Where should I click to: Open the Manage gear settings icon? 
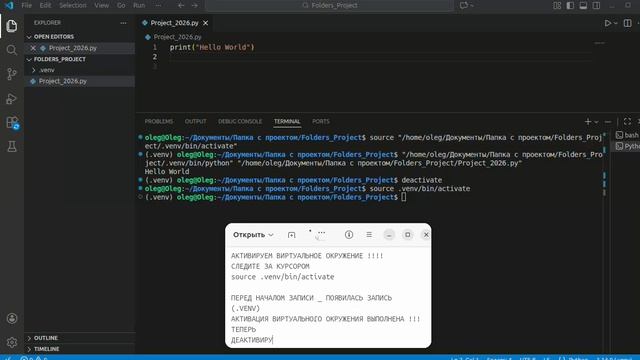pyautogui.click(x=12, y=342)
